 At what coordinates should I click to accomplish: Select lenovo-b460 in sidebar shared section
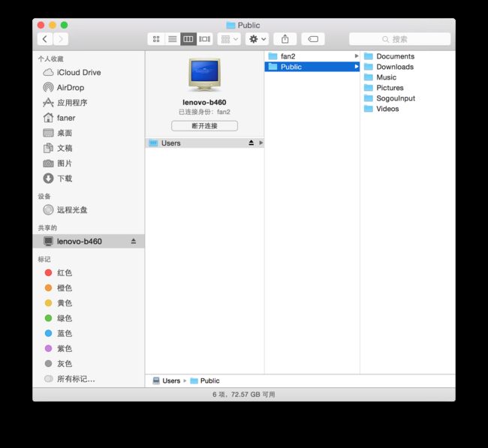click(x=89, y=242)
